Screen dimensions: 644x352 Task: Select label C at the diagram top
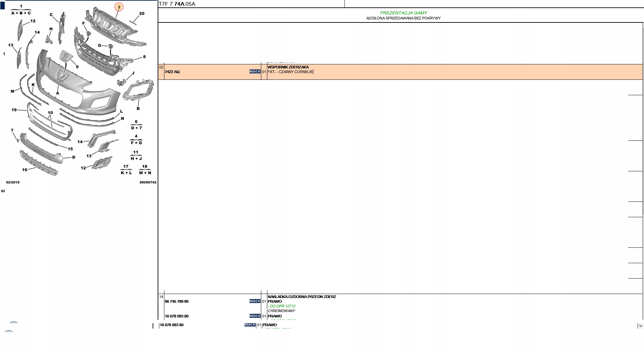click(51, 14)
